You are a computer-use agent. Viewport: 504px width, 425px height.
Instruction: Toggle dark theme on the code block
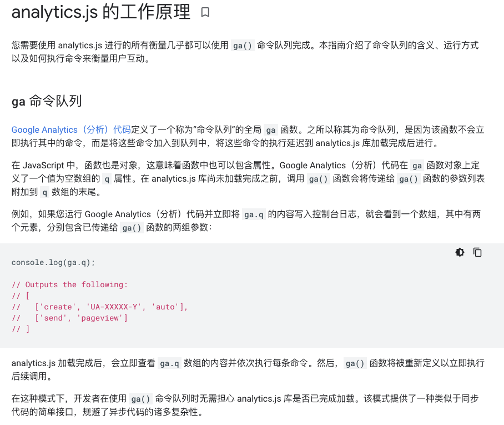click(460, 252)
